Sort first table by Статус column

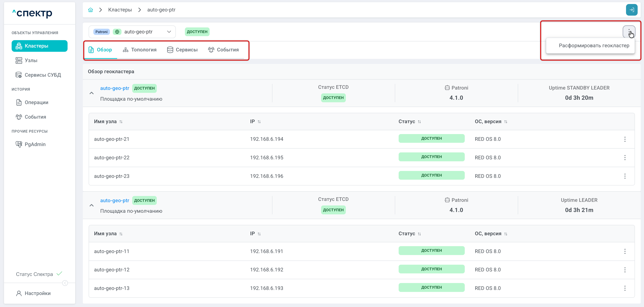click(419, 122)
